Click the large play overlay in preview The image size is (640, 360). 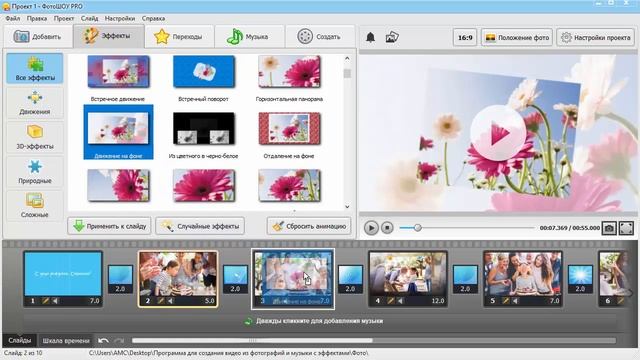click(x=498, y=133)
